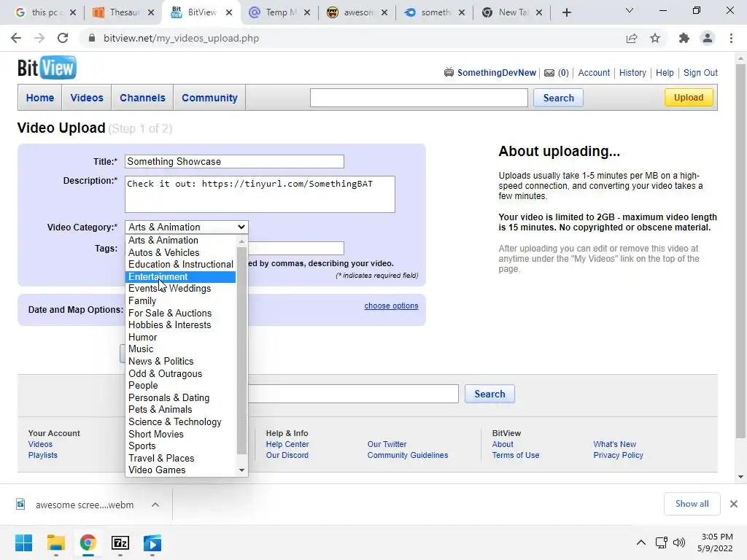Open the choose options link
The width and height of the screenshot is (747, 560).
(x=391, y=306)
